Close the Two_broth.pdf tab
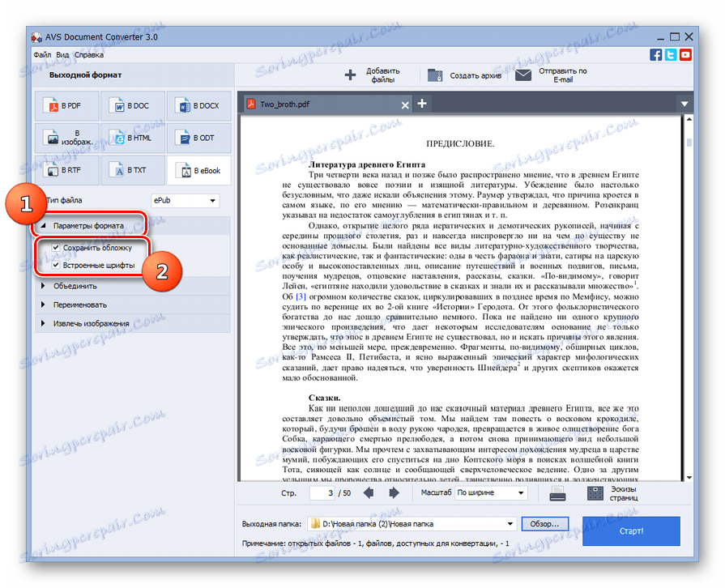This screenshot has height=588, width=725. coord(405,105)
